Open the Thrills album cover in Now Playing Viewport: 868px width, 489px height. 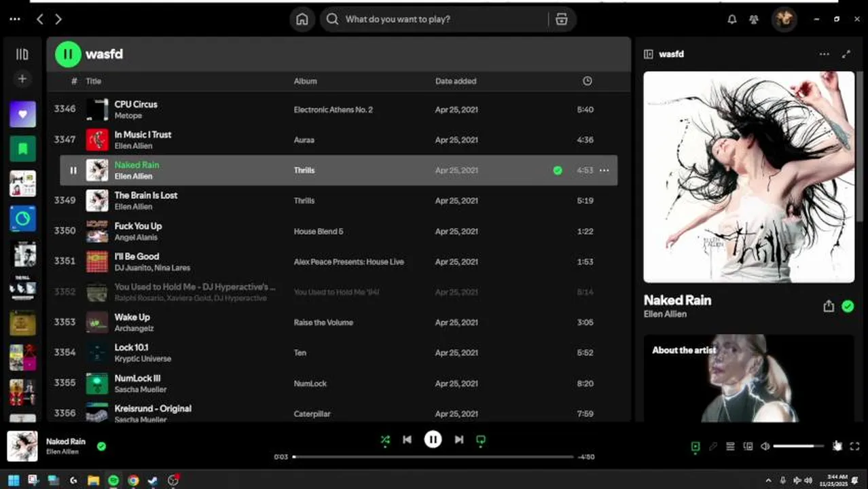pos(749,177)
